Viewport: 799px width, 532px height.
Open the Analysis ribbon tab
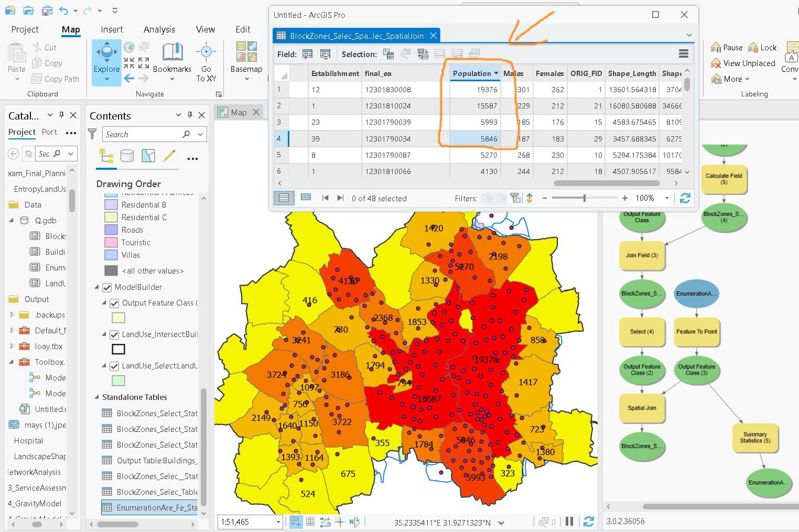tap(159, 29)
